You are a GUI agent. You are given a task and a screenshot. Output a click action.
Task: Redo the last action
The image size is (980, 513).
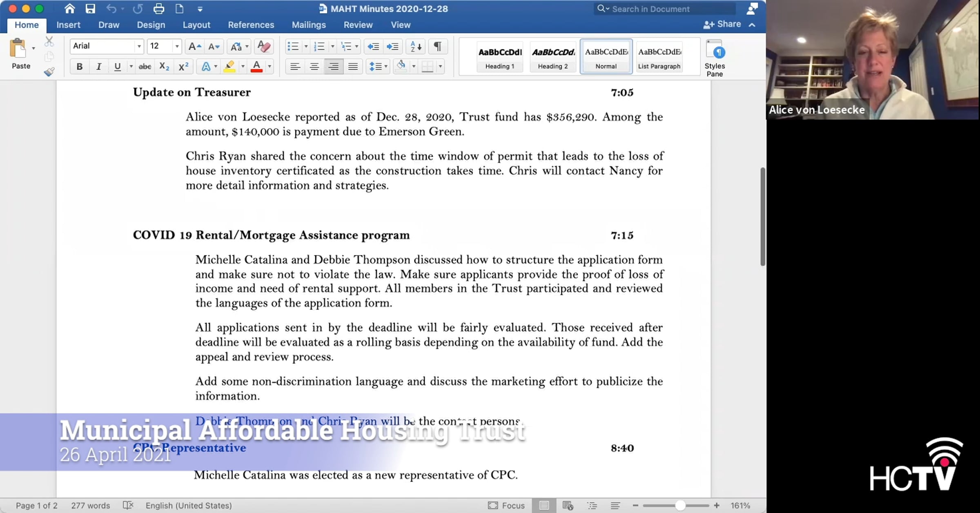[138, 9]
